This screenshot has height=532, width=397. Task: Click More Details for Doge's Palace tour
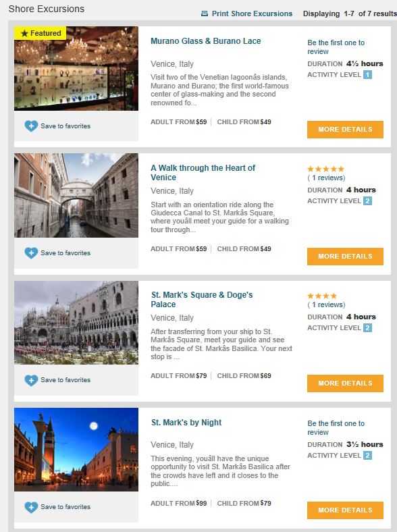345,383
